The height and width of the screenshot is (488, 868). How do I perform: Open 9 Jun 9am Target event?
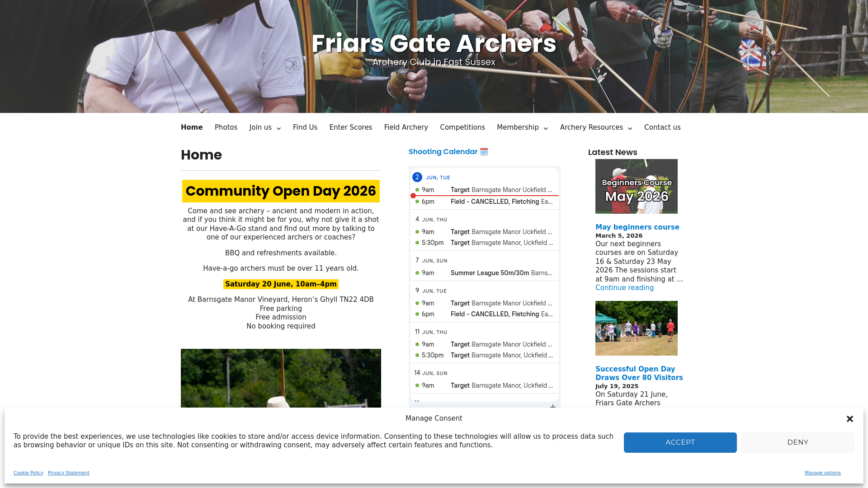click(x=485, y=303)
